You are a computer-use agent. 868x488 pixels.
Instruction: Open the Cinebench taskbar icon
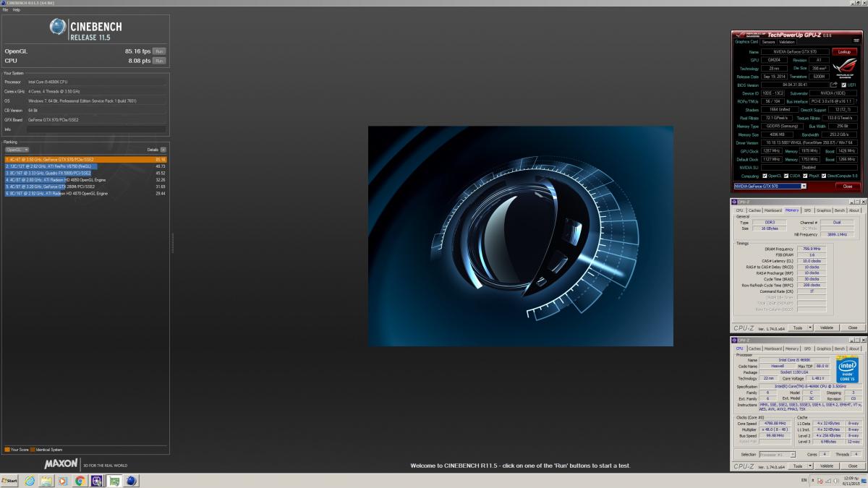click(131, 480)
